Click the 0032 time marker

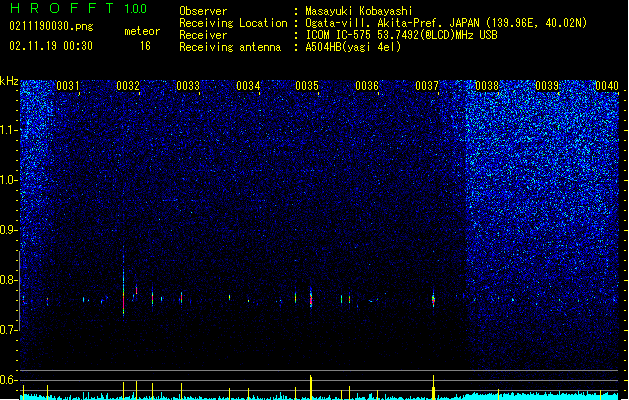click(128, 86)
